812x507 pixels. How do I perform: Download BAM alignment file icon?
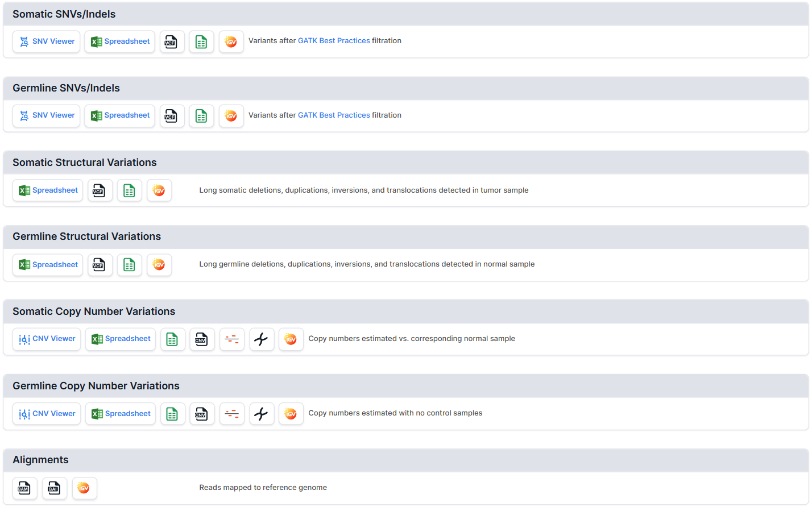[x=24, y=488]
